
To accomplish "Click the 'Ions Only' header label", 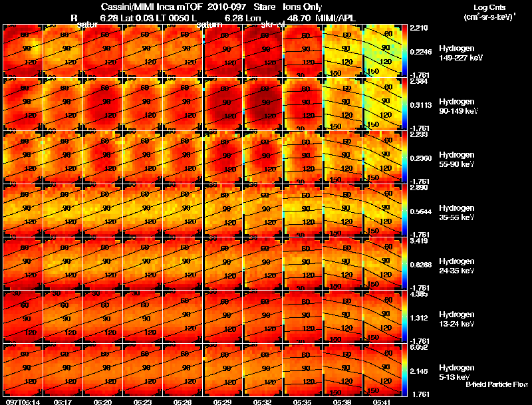I will [x=303, y=7].
